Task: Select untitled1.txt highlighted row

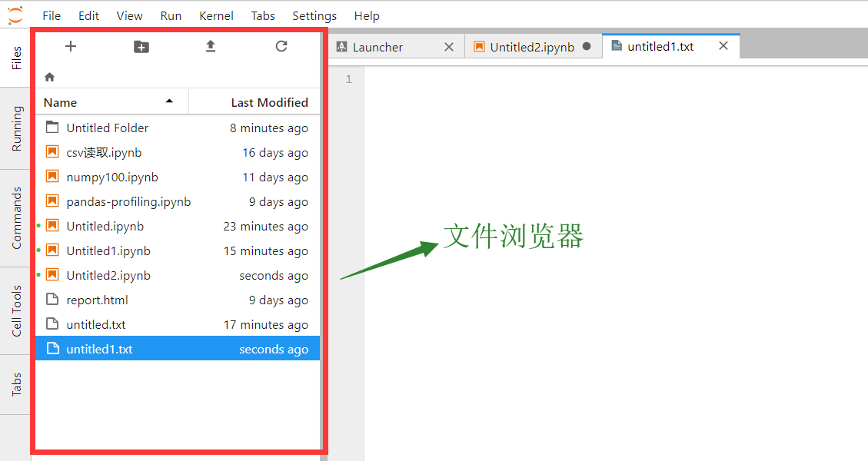Action: coord(178,349)
